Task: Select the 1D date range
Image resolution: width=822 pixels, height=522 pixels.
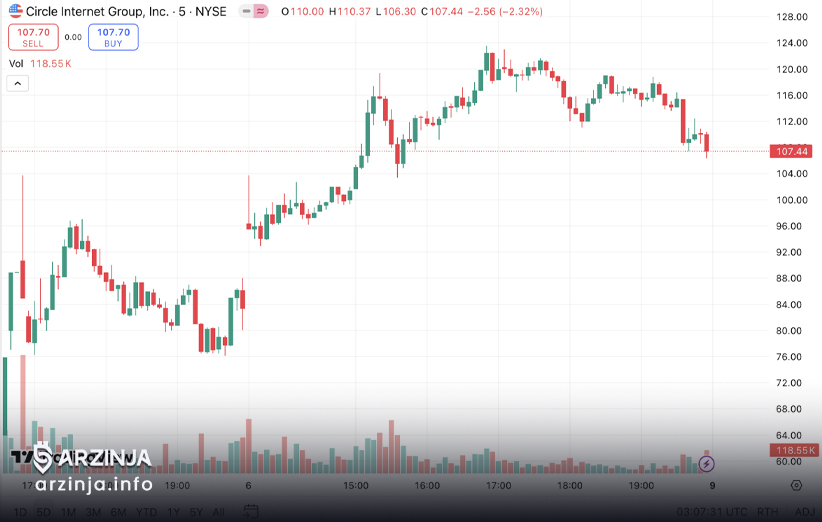Action: (x=19, y=512)
